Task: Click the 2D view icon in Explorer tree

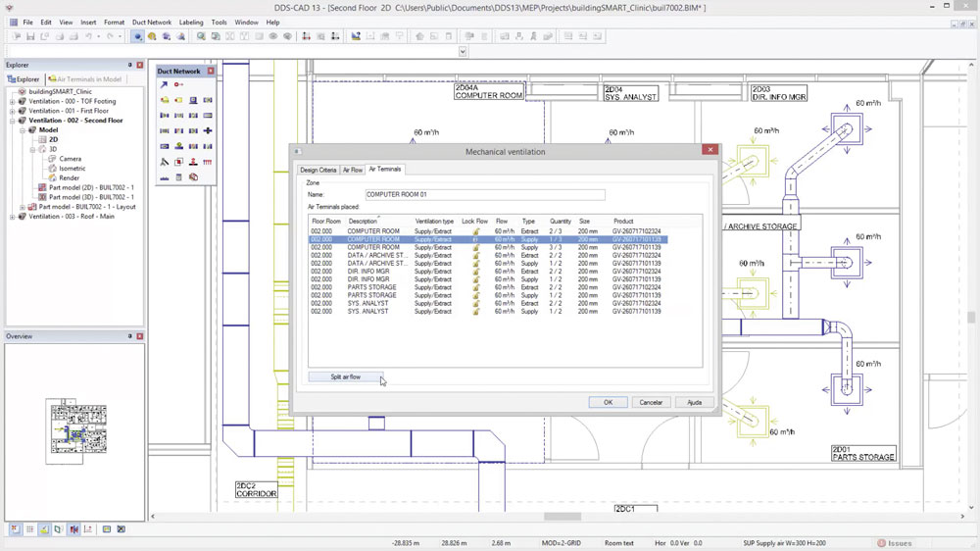Action: click(42, 139)
